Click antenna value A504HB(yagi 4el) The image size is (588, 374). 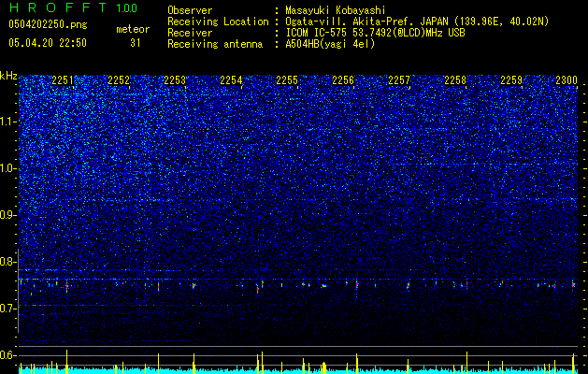click(330, 44)
